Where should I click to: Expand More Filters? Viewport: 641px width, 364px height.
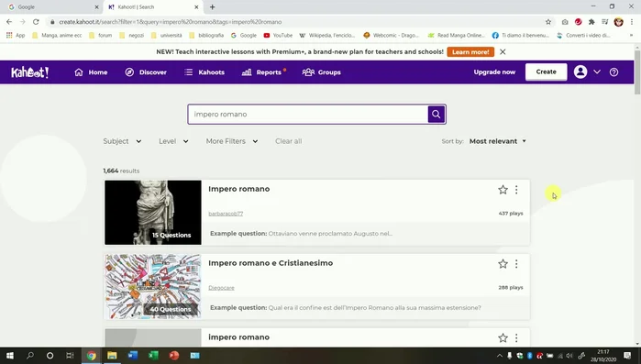pos(232,141)
